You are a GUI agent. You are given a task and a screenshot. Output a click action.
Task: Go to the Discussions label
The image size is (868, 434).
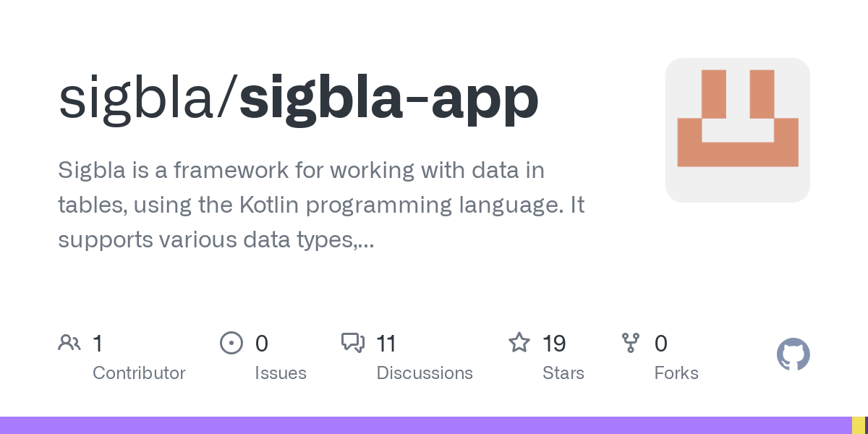425,373
